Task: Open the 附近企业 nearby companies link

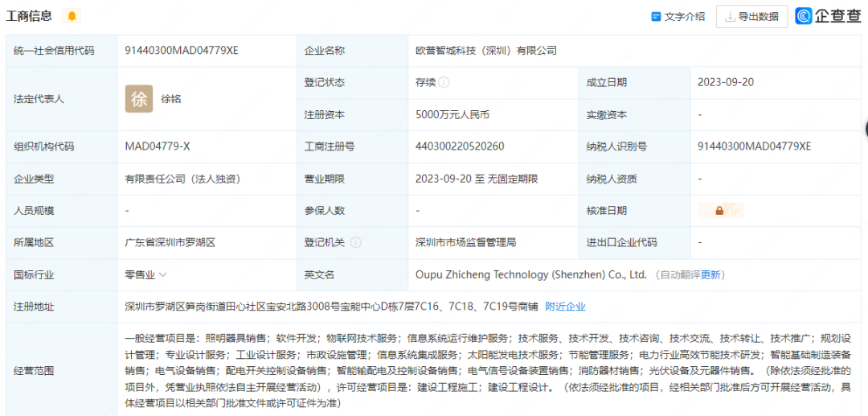Action: click(565, 307)
